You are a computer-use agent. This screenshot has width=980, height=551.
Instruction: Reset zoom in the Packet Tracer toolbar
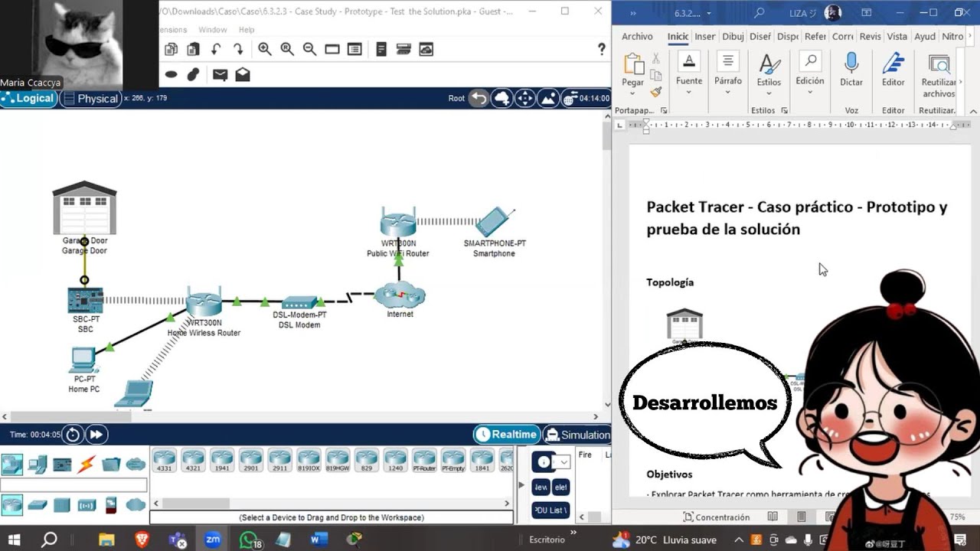(287, 49)
